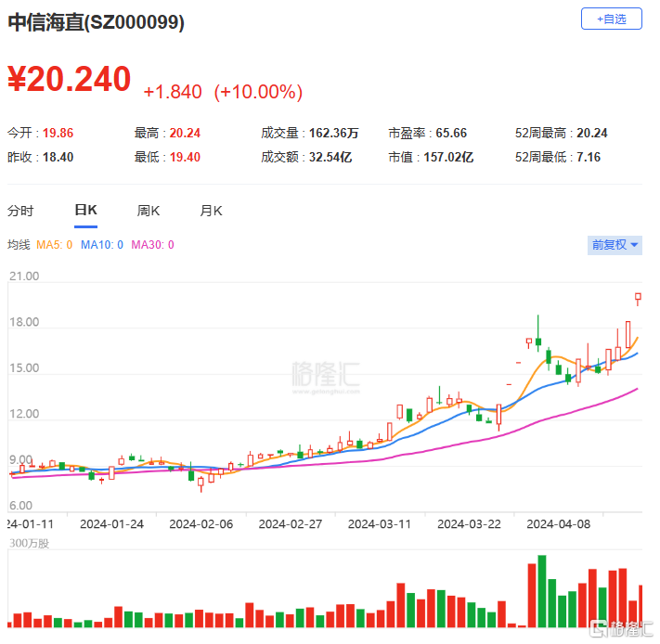Click the 成交量 value 162.36万
This screenshot has width=660, height=644.
click(334, 133)
